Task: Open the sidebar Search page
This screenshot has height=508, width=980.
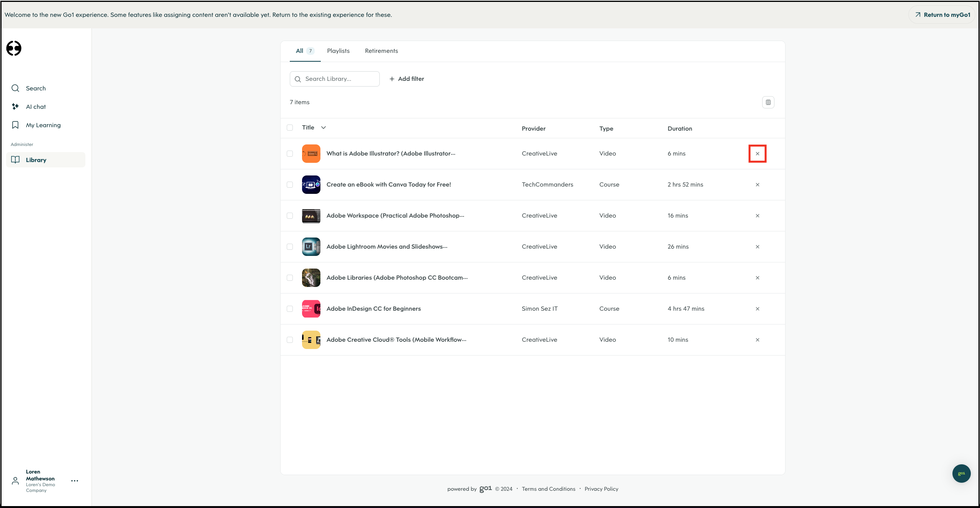Action: [36, 88]
